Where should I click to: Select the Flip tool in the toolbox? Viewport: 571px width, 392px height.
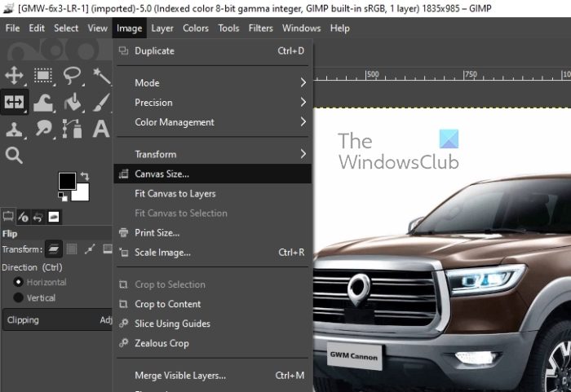pyautogui.click(x=14, y=102)
